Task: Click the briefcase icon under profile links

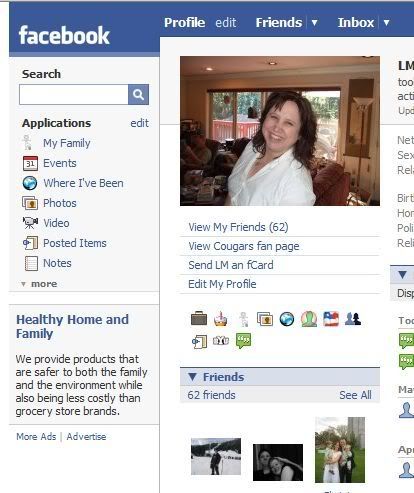Action: (x=199, y=318)
